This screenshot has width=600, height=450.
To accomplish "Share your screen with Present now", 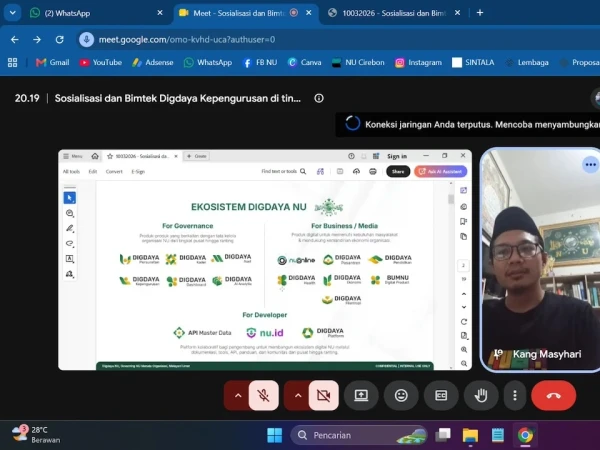I will click(361, 395).
